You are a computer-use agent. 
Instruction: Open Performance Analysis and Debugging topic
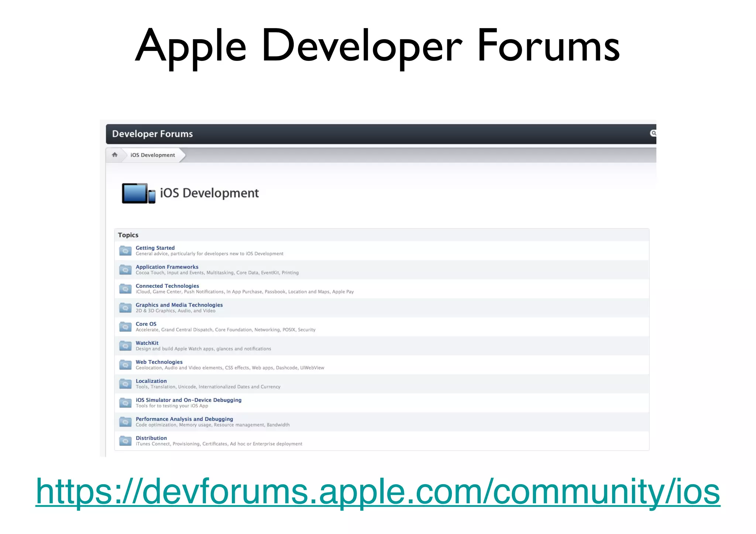coord(184,419)
